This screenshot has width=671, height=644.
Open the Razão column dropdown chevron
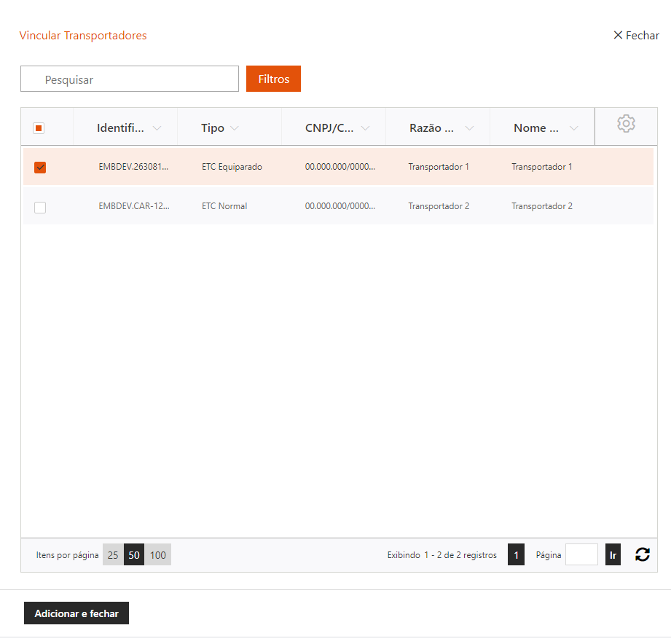[469, 129]
